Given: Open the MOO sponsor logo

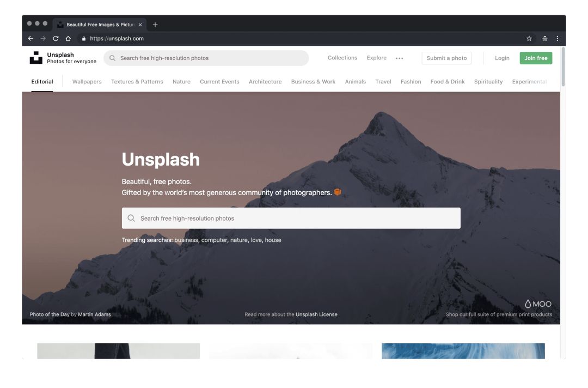Looking at the screenshot, I should [538, 304].
